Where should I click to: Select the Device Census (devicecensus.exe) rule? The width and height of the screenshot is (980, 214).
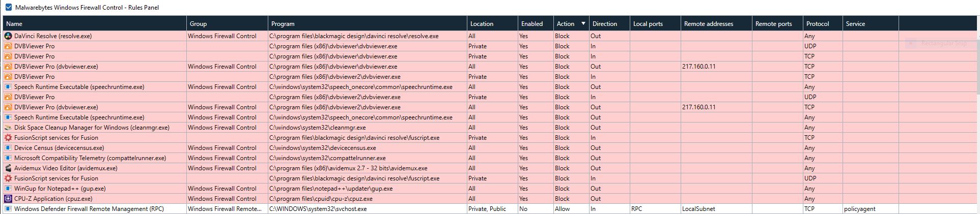(x=59, y=148)
